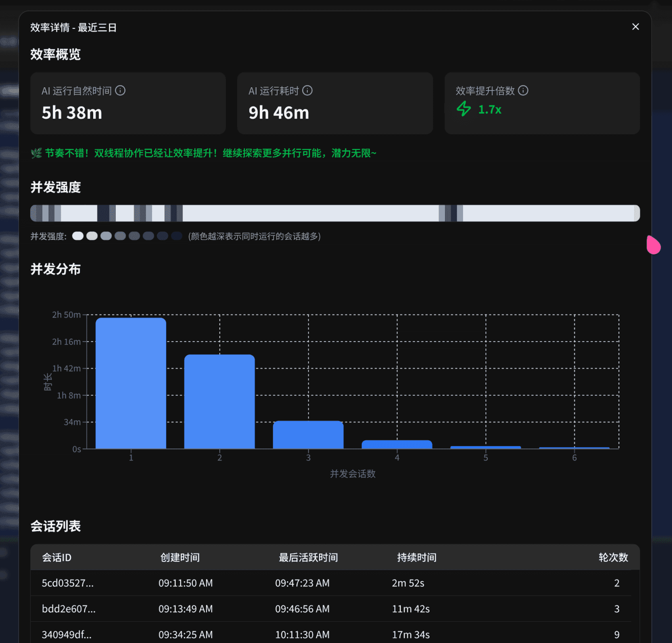Open session 340949df from the session list

[x=67, y=635]
